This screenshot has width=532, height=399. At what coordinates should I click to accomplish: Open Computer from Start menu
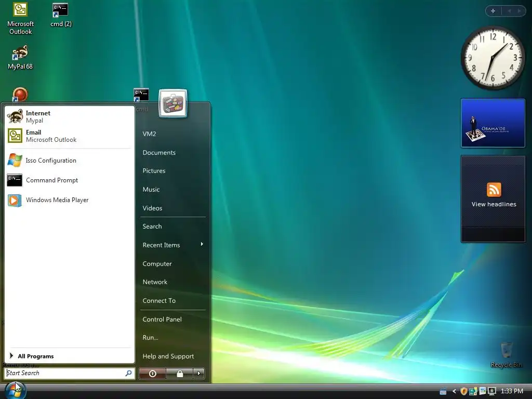pyautogui.click(x=157, y=263)
